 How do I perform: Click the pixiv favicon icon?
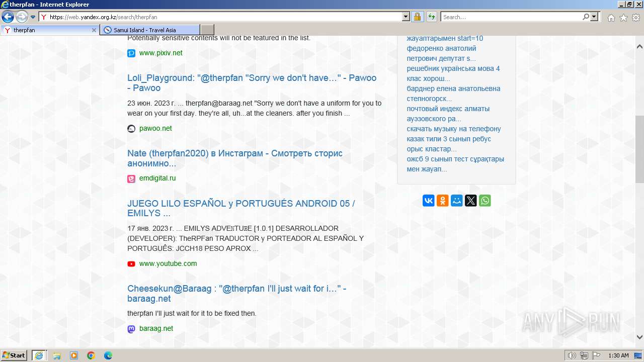click(131, 53)
